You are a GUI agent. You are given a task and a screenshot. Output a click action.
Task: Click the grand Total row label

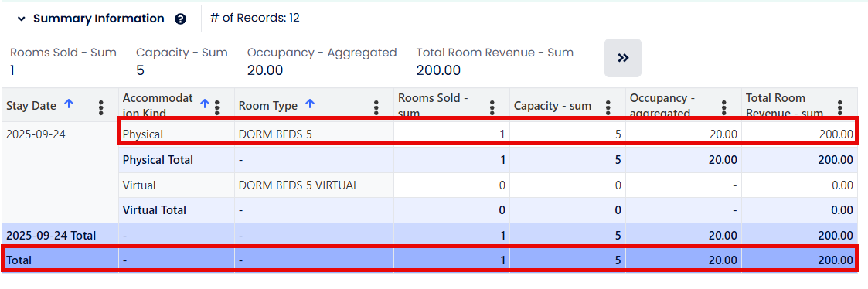[x=19, y=260]
